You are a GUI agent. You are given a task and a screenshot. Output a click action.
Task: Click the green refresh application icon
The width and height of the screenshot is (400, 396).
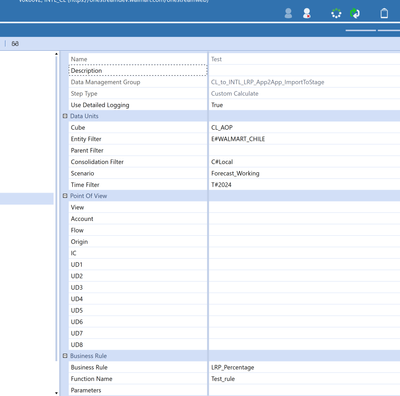(x=355, y=14)
